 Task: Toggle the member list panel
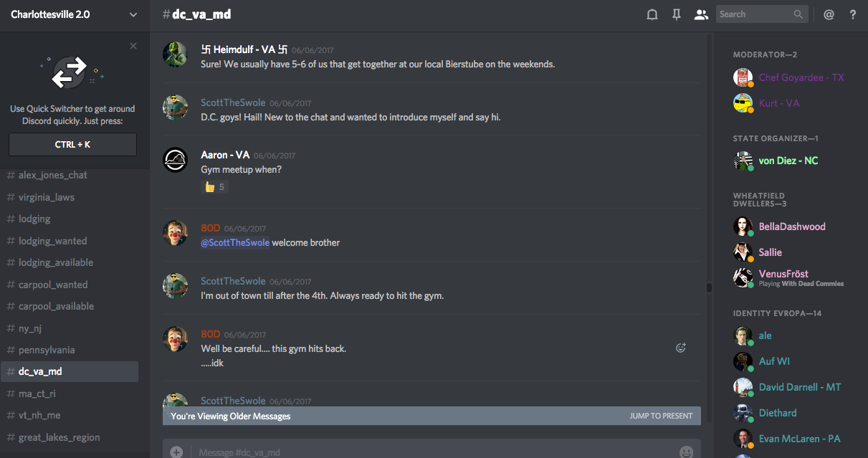(x=701, y=14)
